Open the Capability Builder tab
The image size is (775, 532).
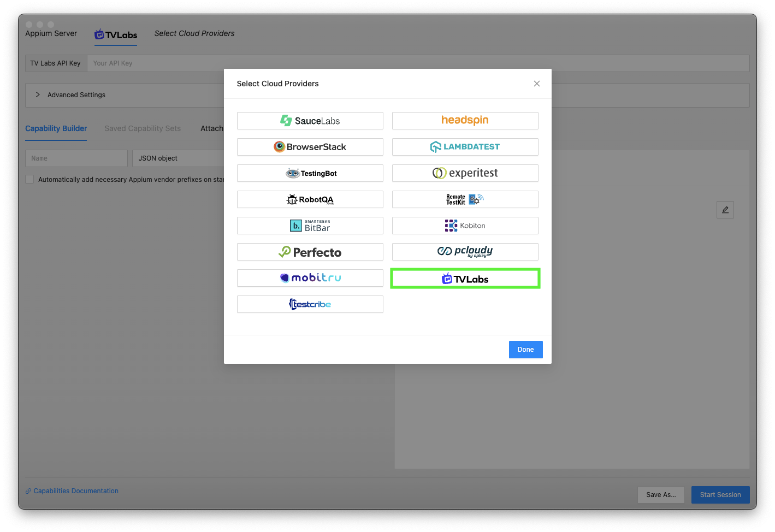pyautogui.click(x=56, y=128)
